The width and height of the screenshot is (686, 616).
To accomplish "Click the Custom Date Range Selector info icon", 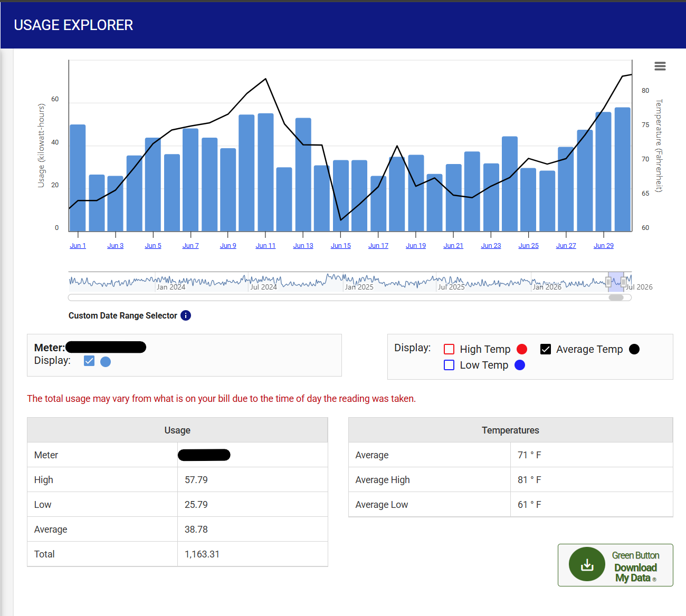I will (186, 315).
